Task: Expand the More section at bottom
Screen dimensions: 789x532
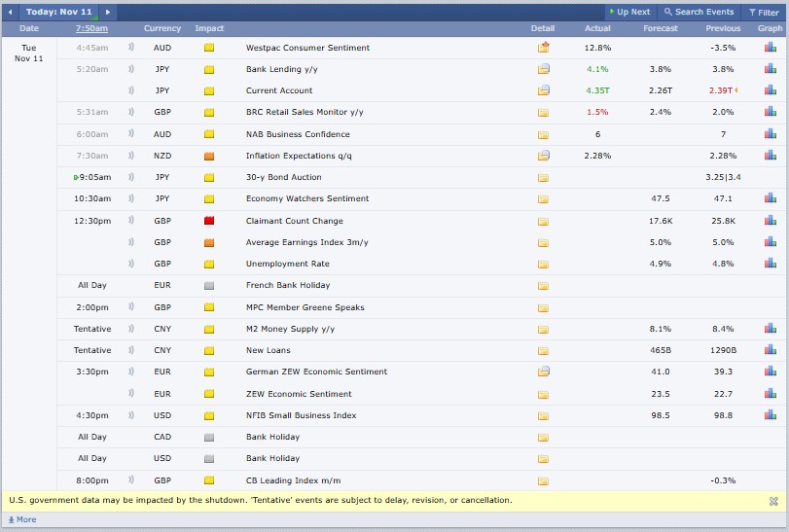Action: coord(21,519)
